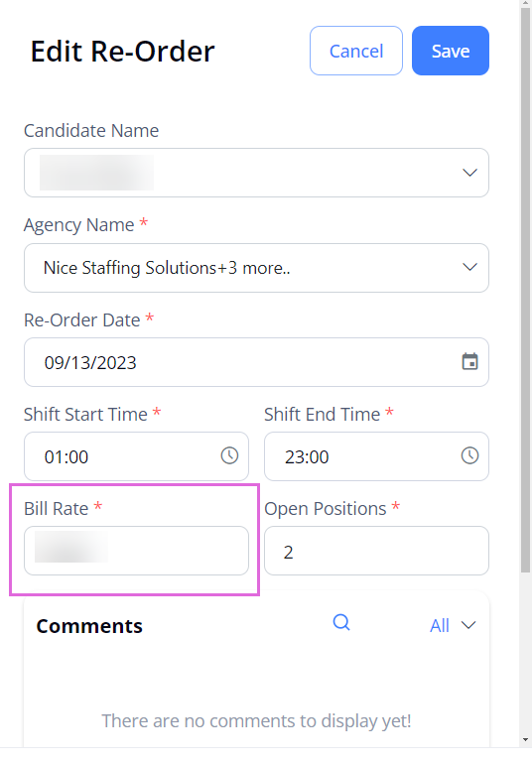532x762 pixels.
Task: Click the Comments search magnifier icon
Action: tap(341, 622)
